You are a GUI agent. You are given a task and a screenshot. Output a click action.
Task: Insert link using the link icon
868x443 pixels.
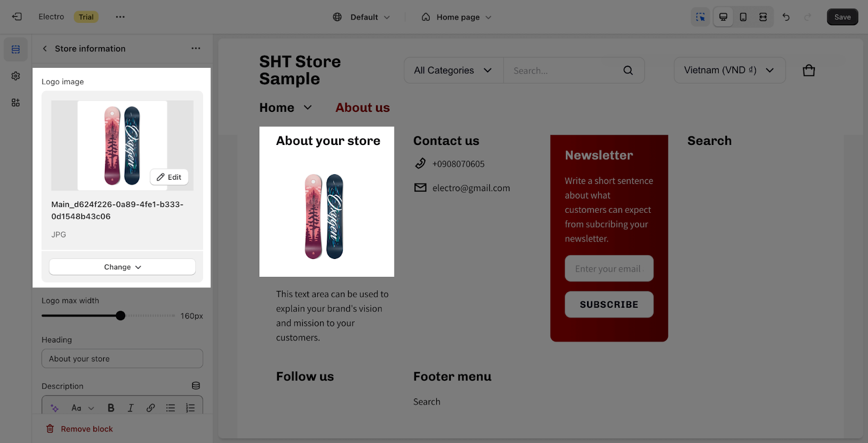click(x=150, y=408)
